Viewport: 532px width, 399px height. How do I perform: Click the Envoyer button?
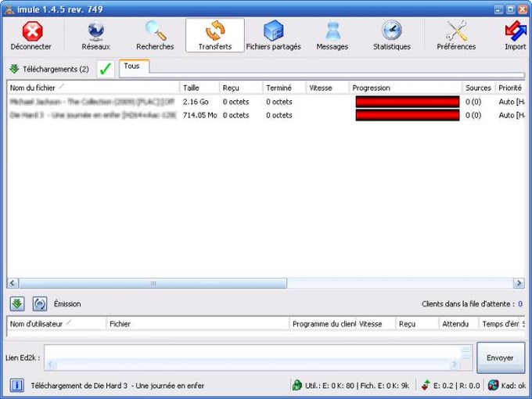coord(500,358)
